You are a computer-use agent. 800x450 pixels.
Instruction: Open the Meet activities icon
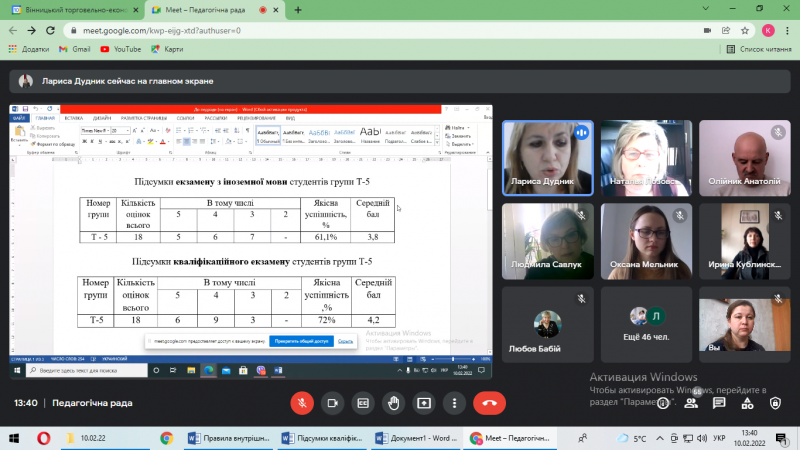point(747,404)
